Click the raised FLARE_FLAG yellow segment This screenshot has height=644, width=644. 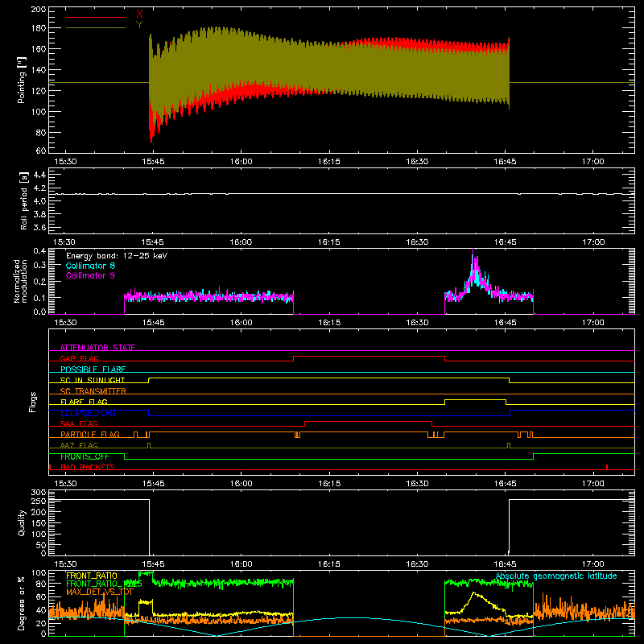(475, 399)
